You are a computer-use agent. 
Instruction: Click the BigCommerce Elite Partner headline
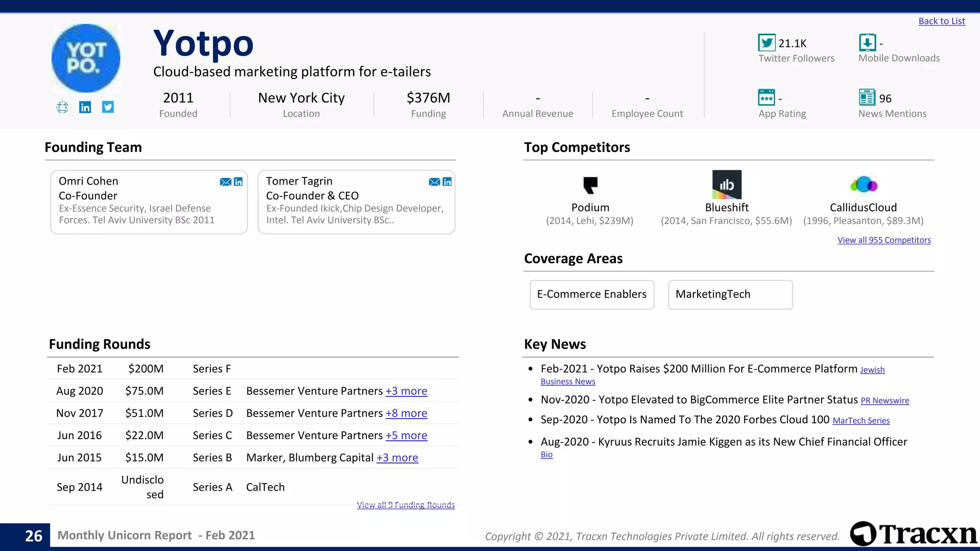click(x=728, y=400)
